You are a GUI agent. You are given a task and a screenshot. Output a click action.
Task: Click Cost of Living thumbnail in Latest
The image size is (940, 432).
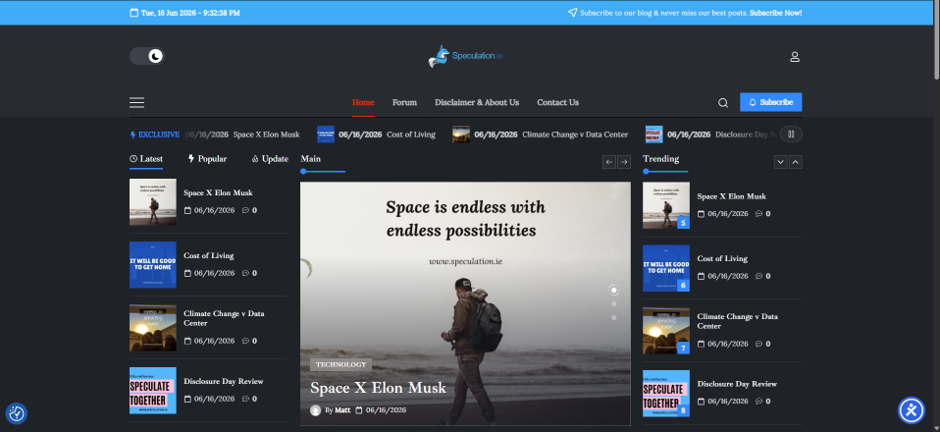click(x=153, y=265)
